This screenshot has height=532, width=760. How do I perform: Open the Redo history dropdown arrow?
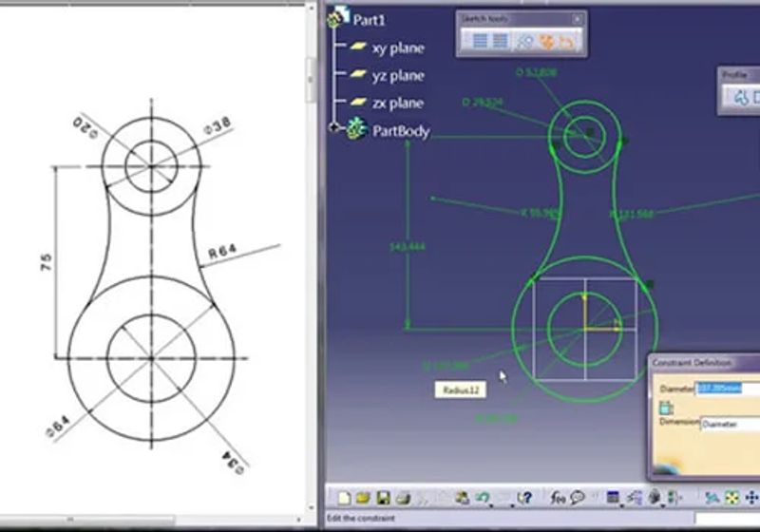tap(511, 504)
